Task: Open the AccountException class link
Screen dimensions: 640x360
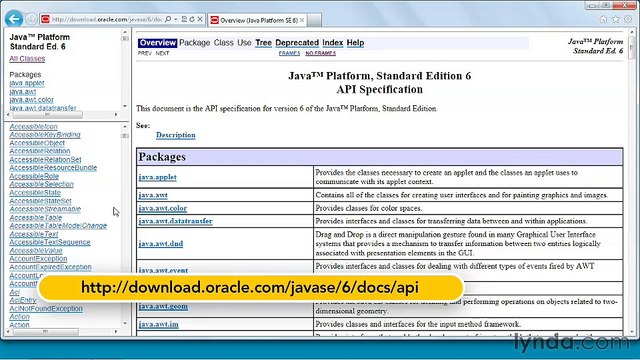Action: [38, 259]
